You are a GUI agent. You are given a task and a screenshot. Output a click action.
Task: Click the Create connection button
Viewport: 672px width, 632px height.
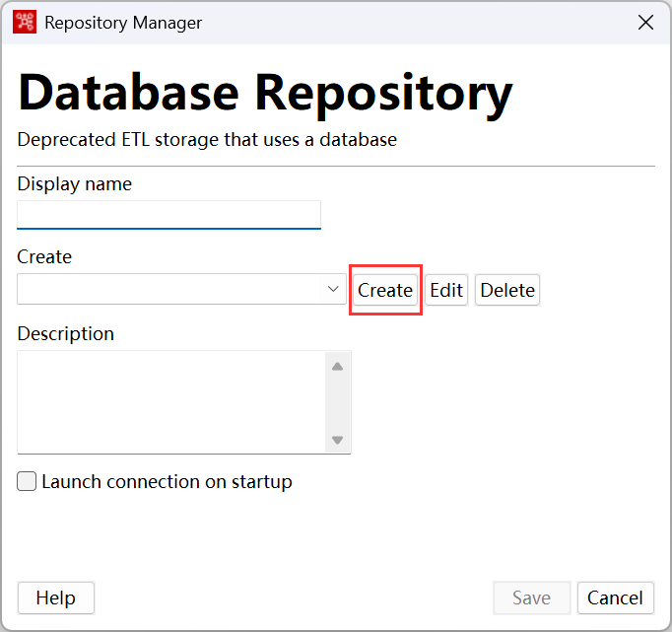[385, 290]
